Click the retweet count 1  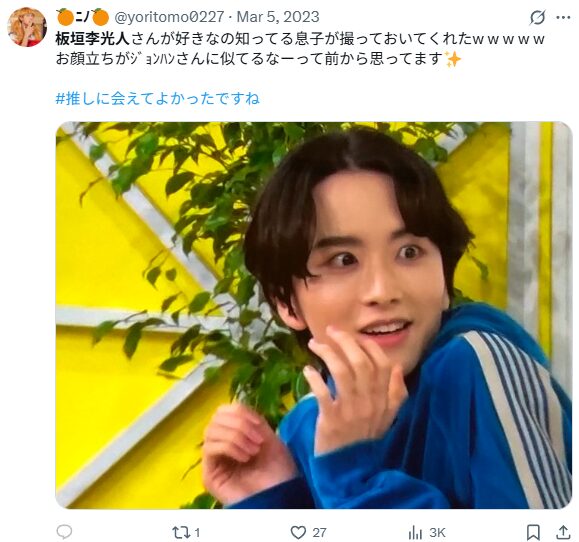click(x=197, y=532)
